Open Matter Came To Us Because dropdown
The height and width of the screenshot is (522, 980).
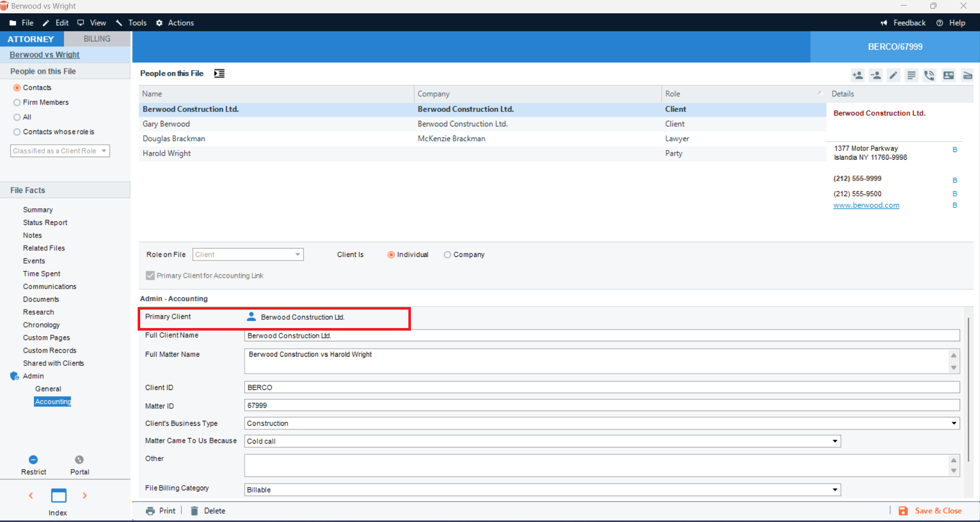pyautogui.click(x=542, y=441)
